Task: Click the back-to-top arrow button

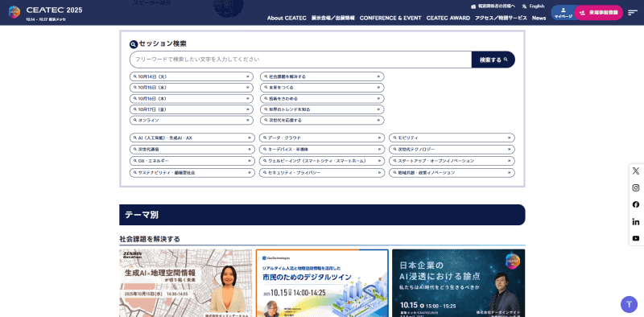Action: click(x=629, y=304)
